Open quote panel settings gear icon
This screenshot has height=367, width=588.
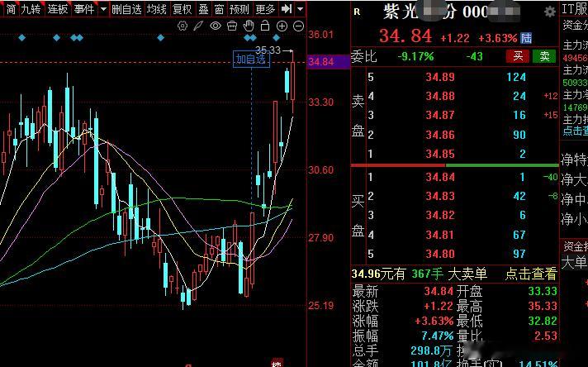pyautogui.click(x=550, y=12)
